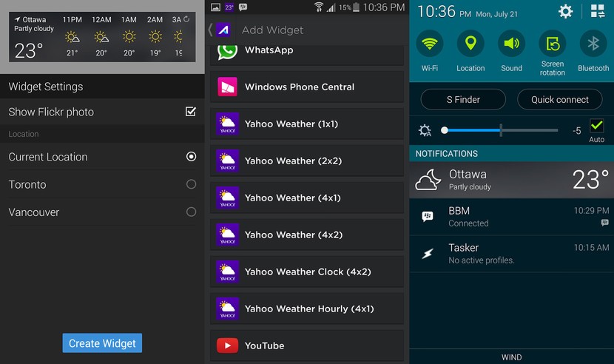Toggle the Wi-Fi quick setting icon
The width and height of the screenshot is (614, 364).
click(430, 44)
